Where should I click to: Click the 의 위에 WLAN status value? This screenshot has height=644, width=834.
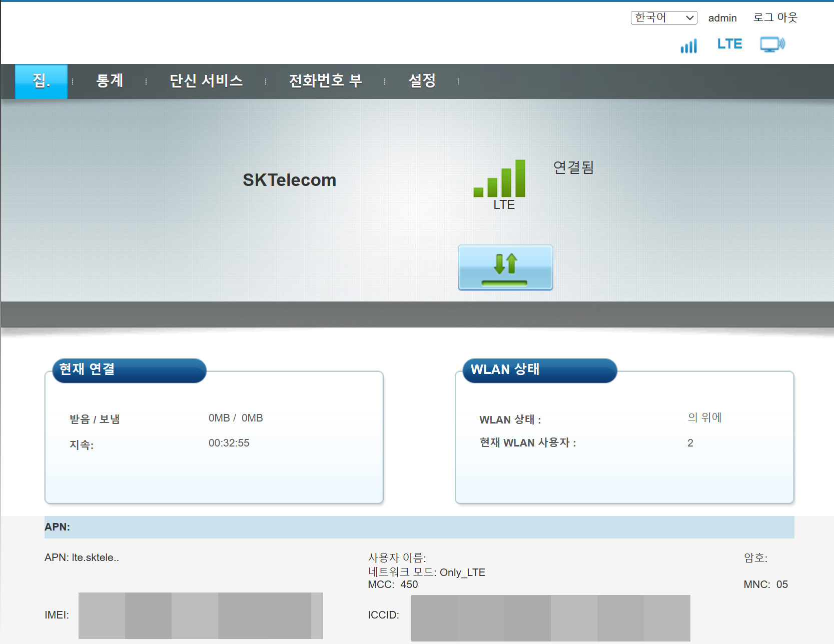tap(704, 417)
